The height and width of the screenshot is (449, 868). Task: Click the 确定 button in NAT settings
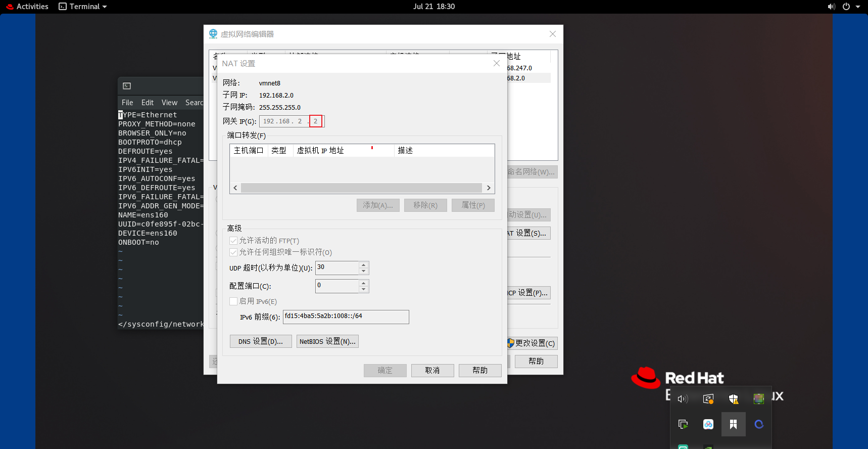click(x=385, y=371)
